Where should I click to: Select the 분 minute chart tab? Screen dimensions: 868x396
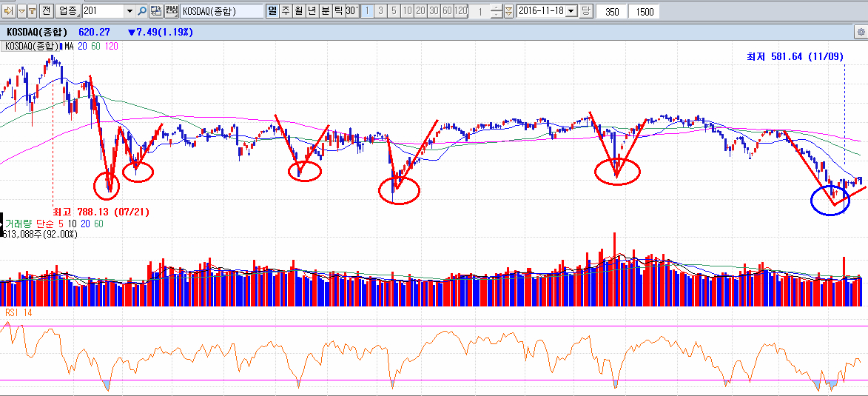(325, 11)
